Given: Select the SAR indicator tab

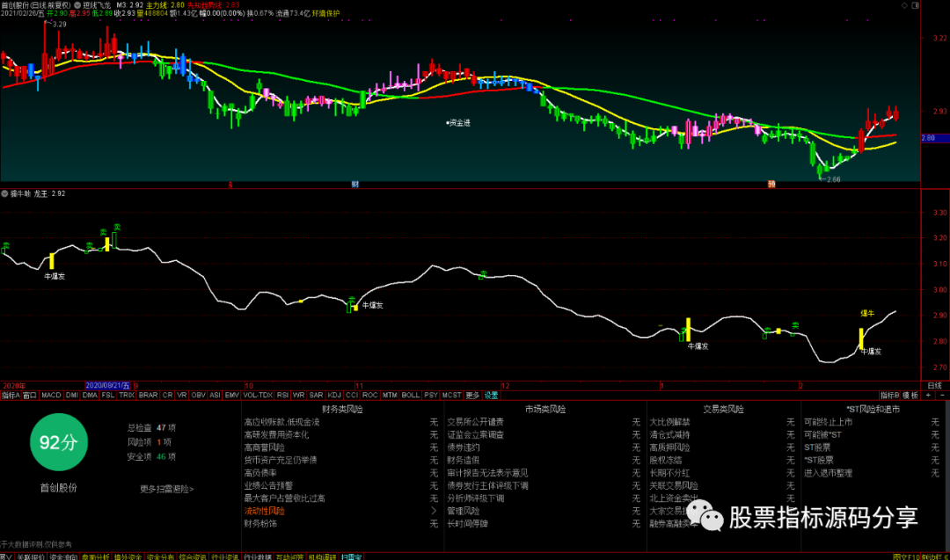Looking at the screenshot, I should [317, 396].
